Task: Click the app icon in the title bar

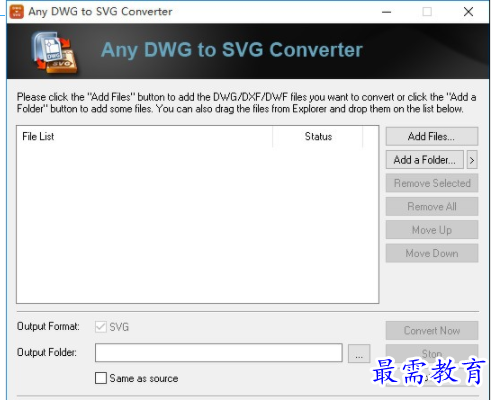Action: click(x=16, y=11)
